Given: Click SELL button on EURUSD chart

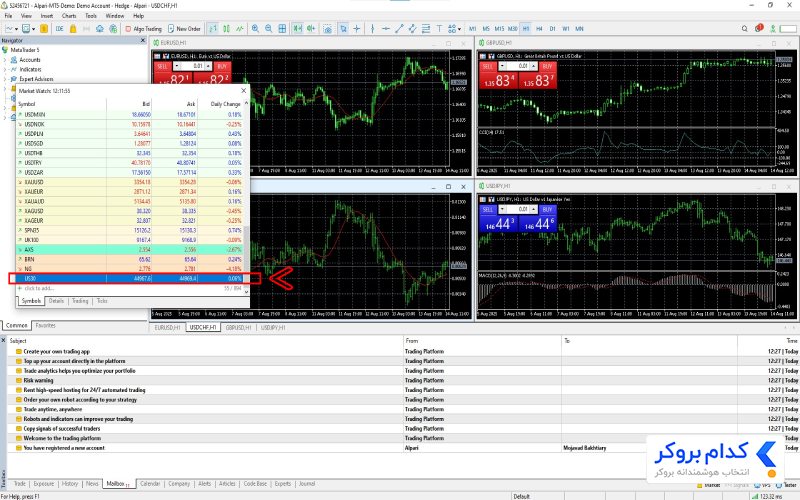Looking at the screenshot, I should 162,66.
